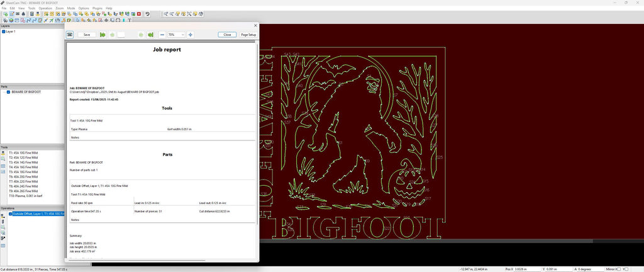Click the text 'T' tool icon
Image resolution: width=644 pixels, height=272 pixels.
[130, 20]
